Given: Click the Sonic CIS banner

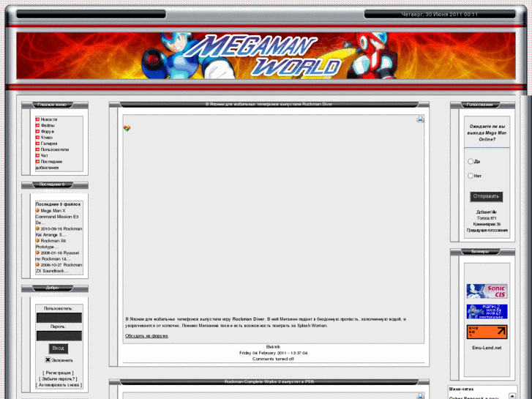Looking at the screenshot, I should pyautogui.click(x=487, y=291).
